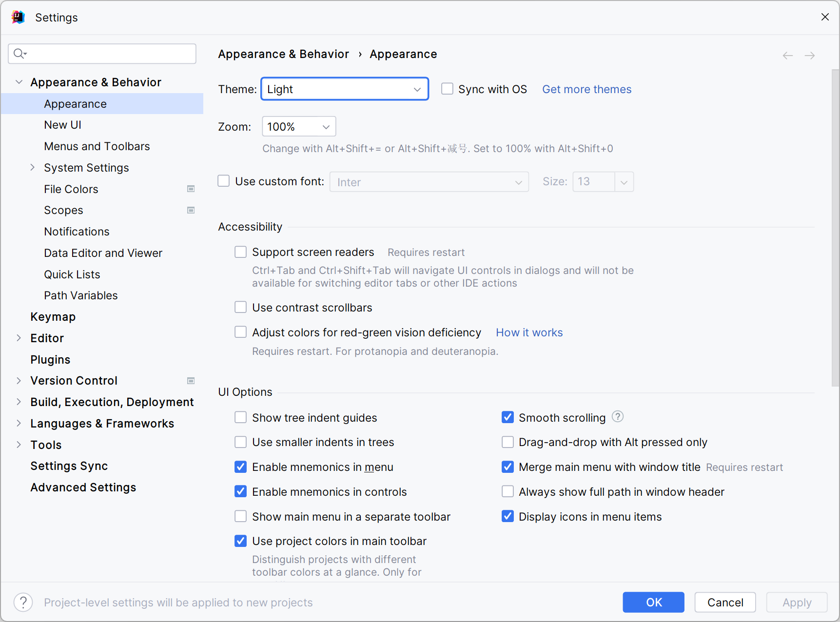Expand Version Control node

pyautogui.click(x=19, y=381)
